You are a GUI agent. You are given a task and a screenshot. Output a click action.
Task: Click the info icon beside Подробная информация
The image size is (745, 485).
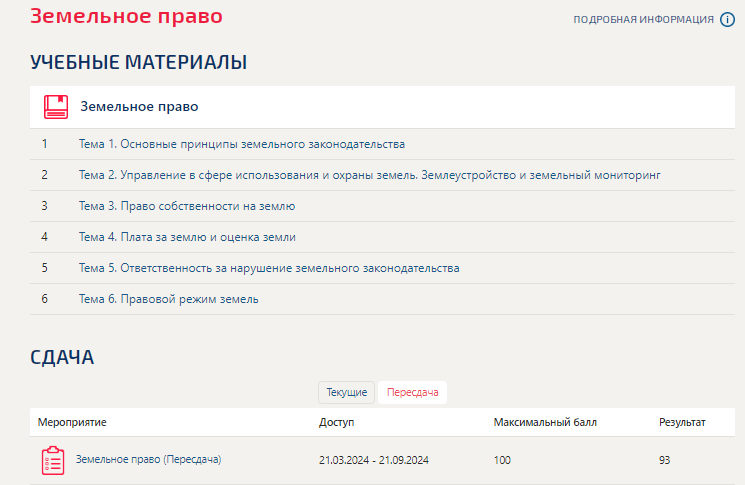[x=727, y=20]
